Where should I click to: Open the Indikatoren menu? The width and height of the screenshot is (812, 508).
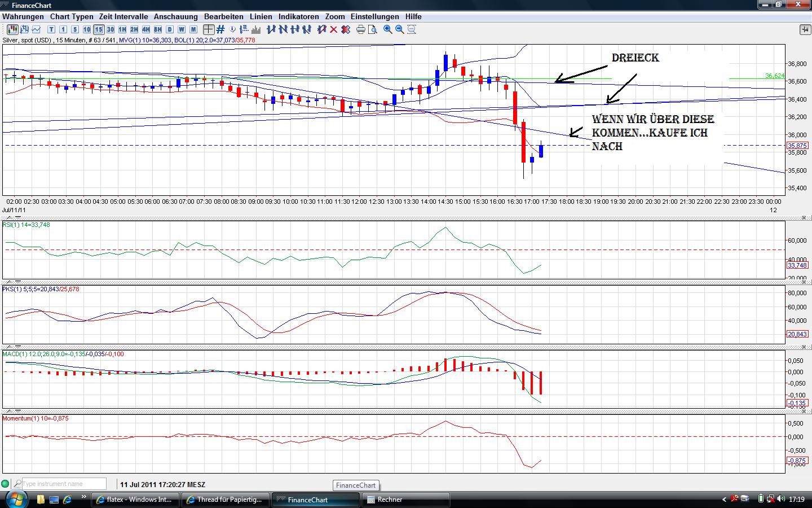(299, 17)
